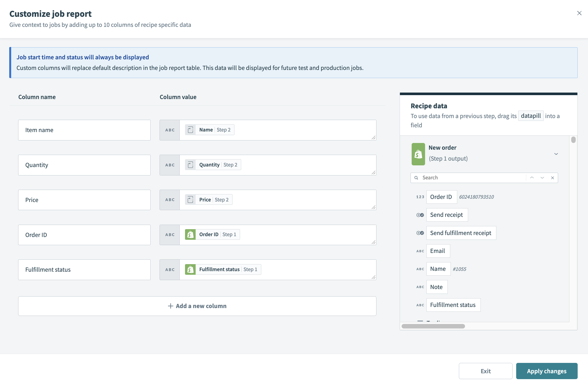Click the Shopify icon on Order ID datapill
Screen dimensions: 588x385
pyautogui.click(x=190, y=234)
